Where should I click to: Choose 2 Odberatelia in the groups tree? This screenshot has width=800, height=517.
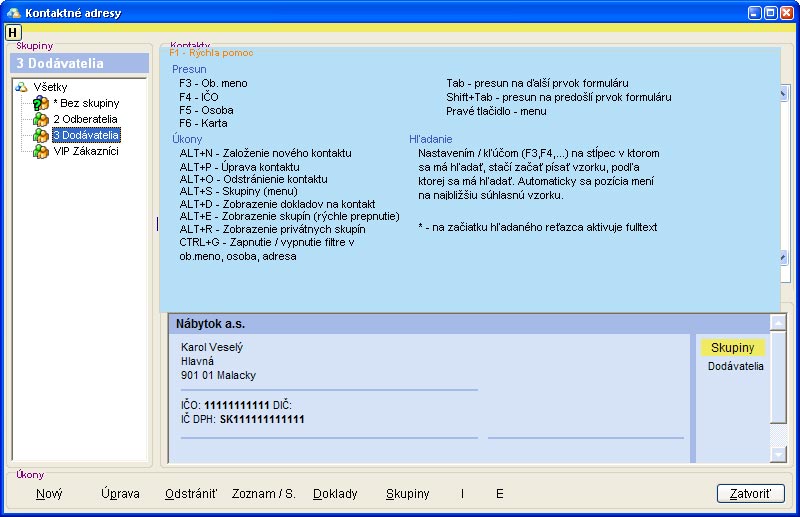(85, 119)
